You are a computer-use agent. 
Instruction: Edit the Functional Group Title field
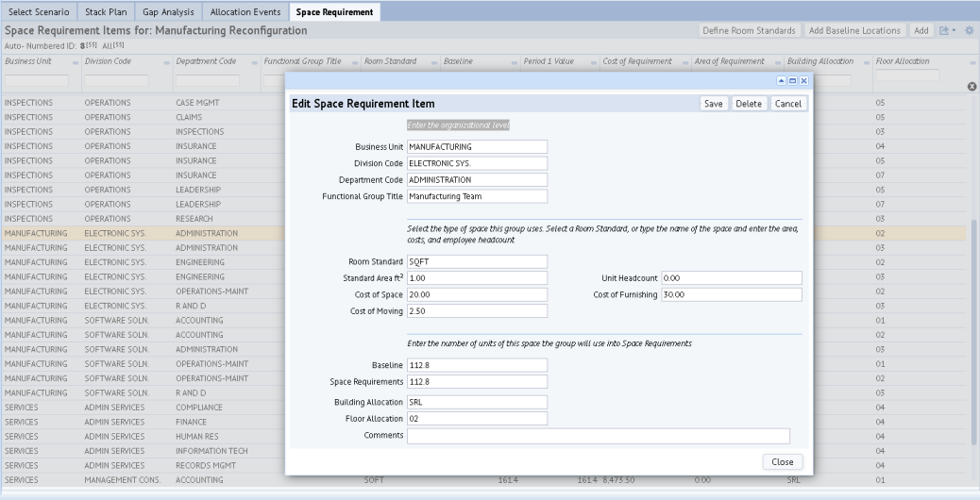[477, 196]
